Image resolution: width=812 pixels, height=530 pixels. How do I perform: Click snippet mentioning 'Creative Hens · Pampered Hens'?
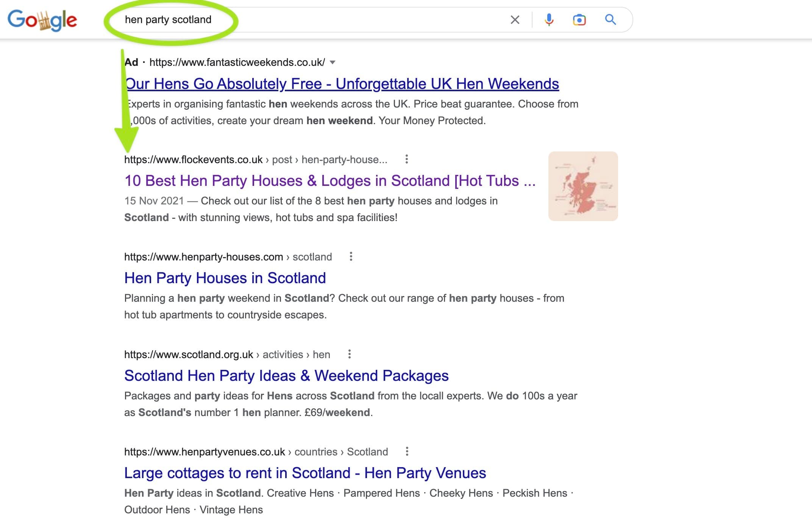349,502
